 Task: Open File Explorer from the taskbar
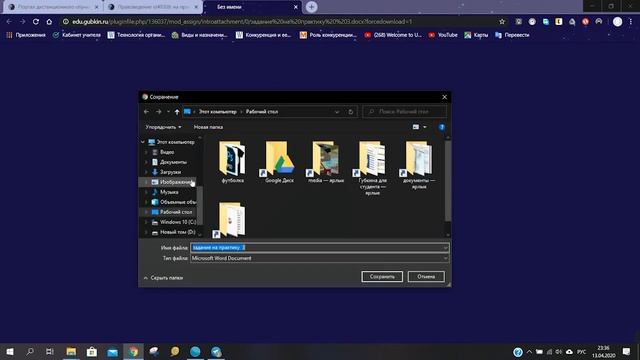point(71,351)
